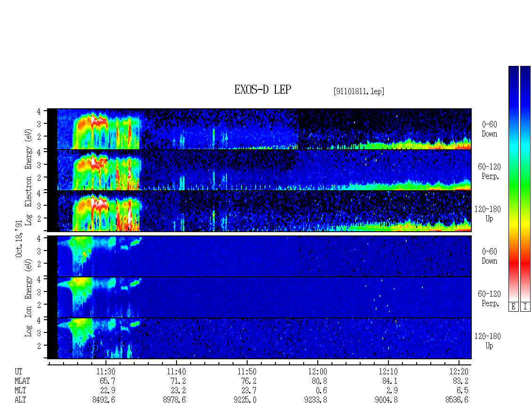Click MLT value 2.9
The width and height of the screenshot is (532, 412).
coord(392,391)
